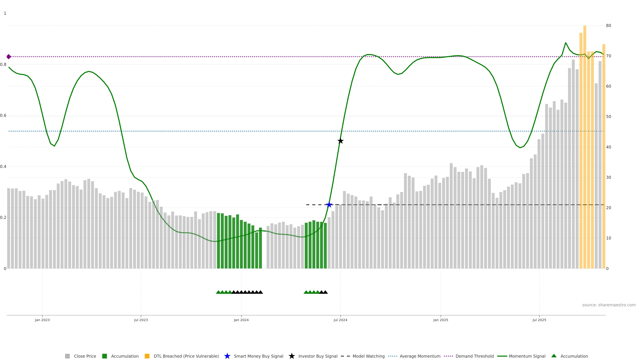Click the black Investor Buy star on the chart
The height and width of the screenshot is (362, 644).
340,141
